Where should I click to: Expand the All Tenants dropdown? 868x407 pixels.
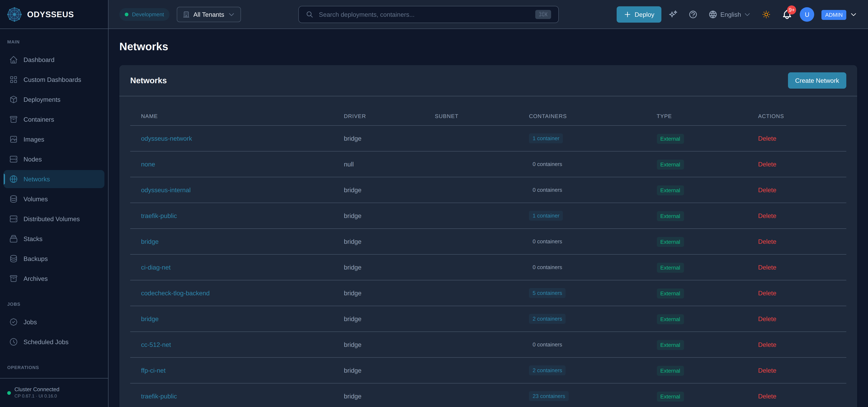[209, 14]
